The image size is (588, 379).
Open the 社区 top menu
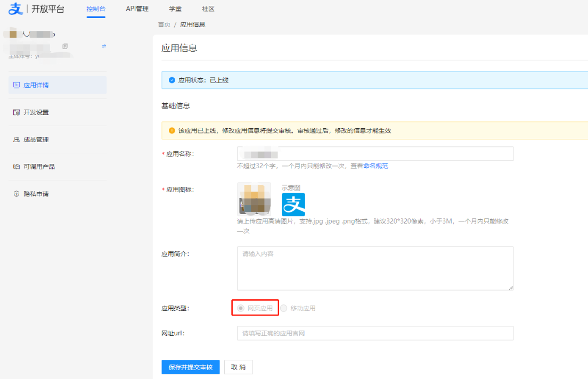(208, 9)
